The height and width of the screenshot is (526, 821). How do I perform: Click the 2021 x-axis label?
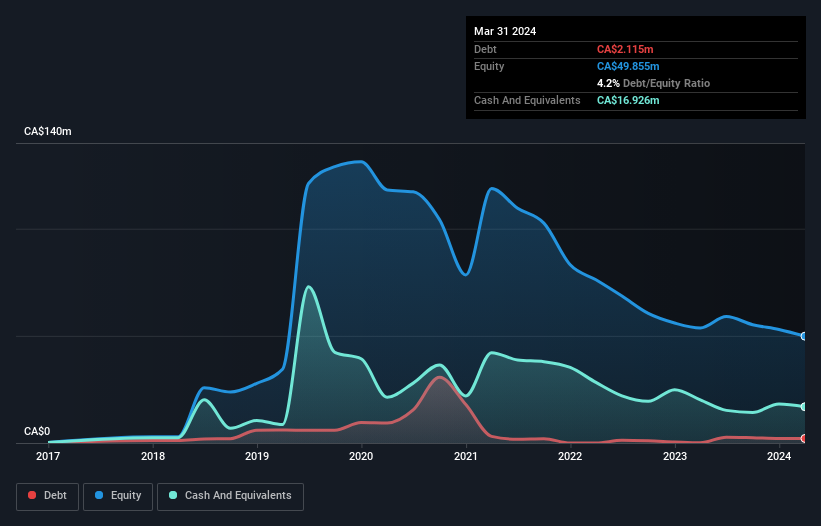point(466,456)
